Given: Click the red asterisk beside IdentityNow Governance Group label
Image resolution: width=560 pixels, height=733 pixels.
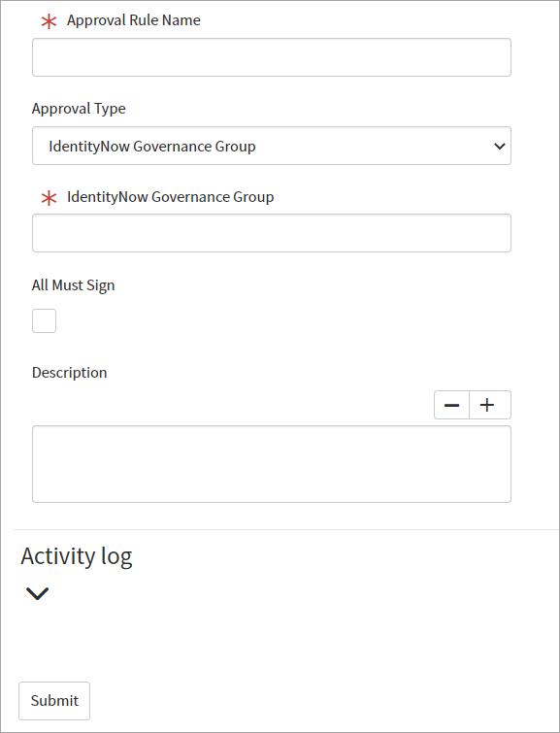Looking at the screenshot, I should pos(49,198).
